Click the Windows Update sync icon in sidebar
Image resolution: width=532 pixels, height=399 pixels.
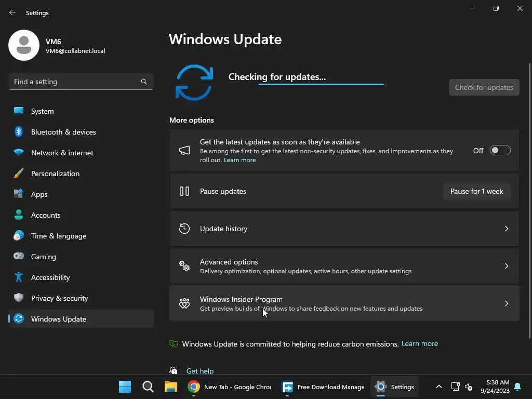click(x=19, y=318)
